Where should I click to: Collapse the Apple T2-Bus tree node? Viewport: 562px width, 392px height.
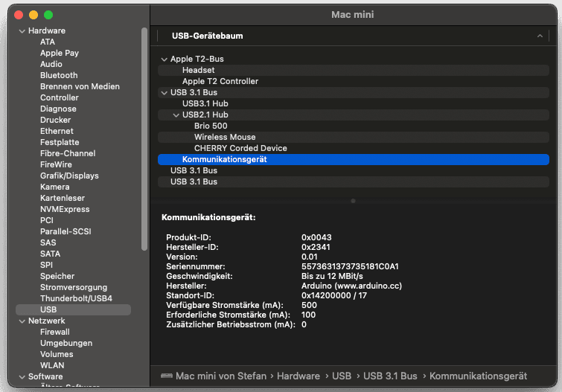[164, 59]
